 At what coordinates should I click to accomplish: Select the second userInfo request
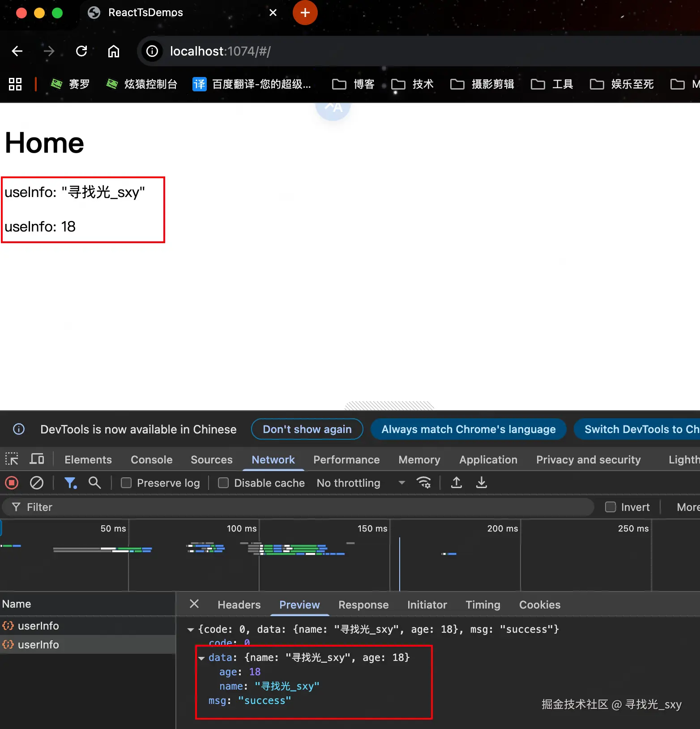(88, 644)
